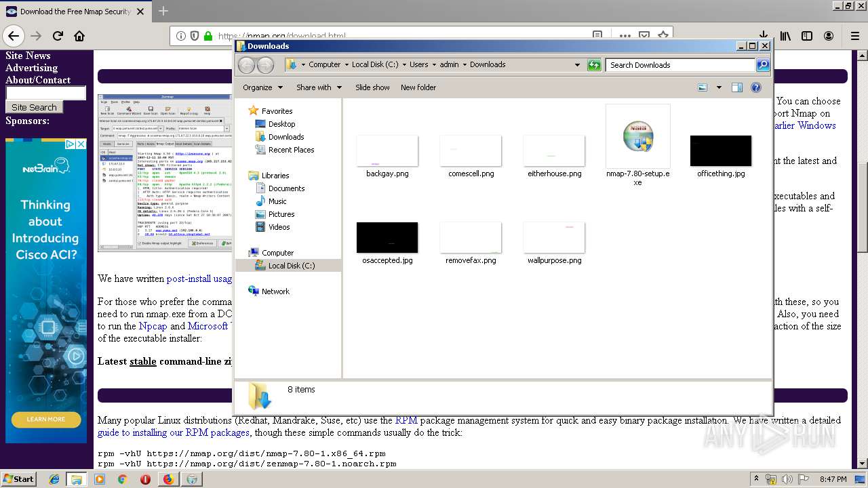Open Music library
The height and width of the screenshot is (488, 868).
tap(277, 201)
